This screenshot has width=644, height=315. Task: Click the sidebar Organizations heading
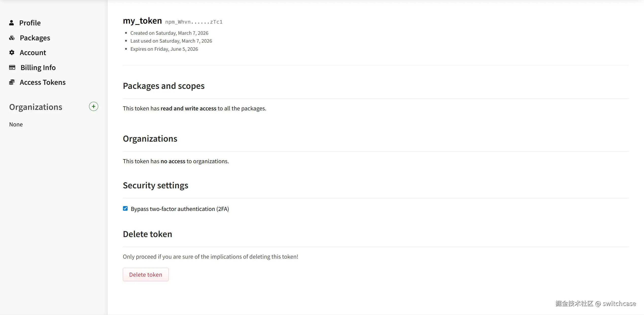pyautogui.click(x=36, y=107)
